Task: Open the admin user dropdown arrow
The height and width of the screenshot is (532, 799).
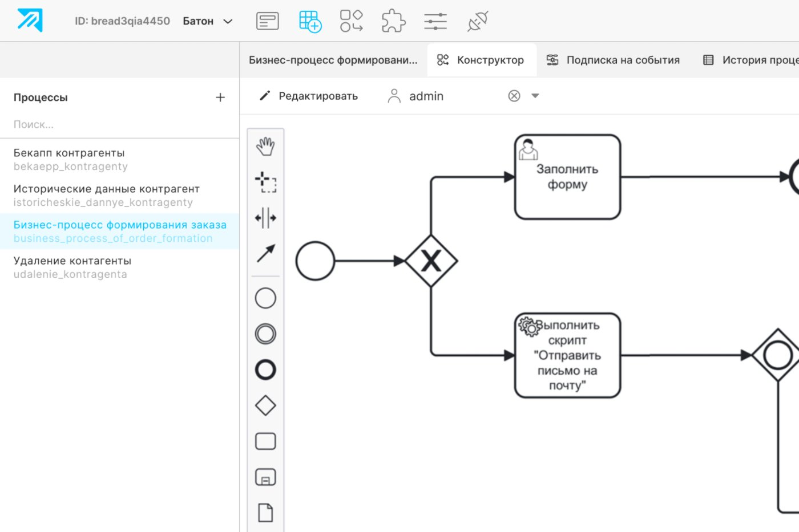Action: (x=535, y=96)
